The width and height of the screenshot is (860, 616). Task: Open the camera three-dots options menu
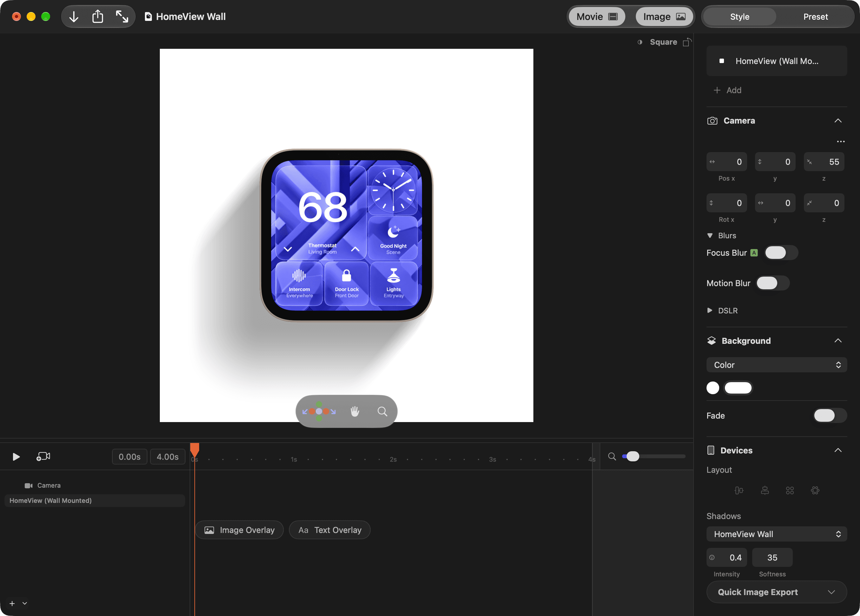click(x=841, y=142)
